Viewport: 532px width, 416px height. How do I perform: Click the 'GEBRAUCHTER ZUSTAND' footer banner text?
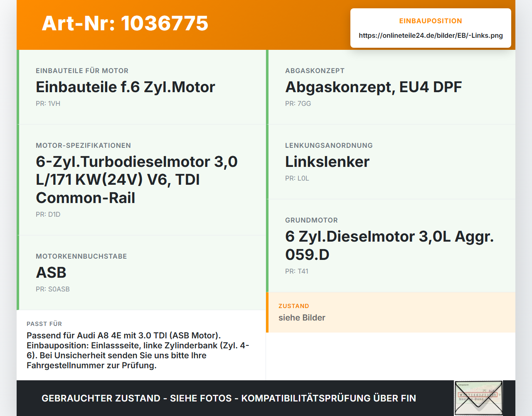tap(229, 398)
